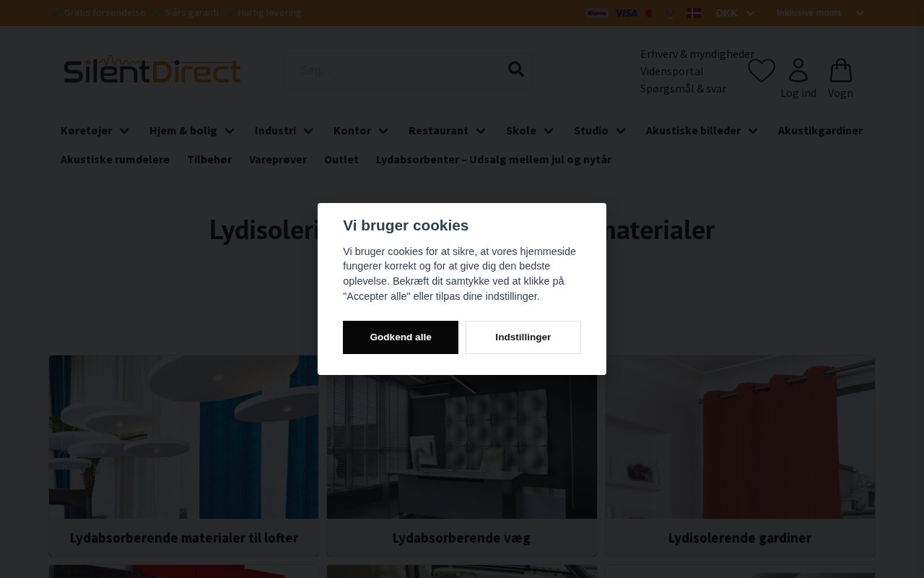Click the search magnifier icon
This screenshot has width=924, height=578.
tap(515, 69)
